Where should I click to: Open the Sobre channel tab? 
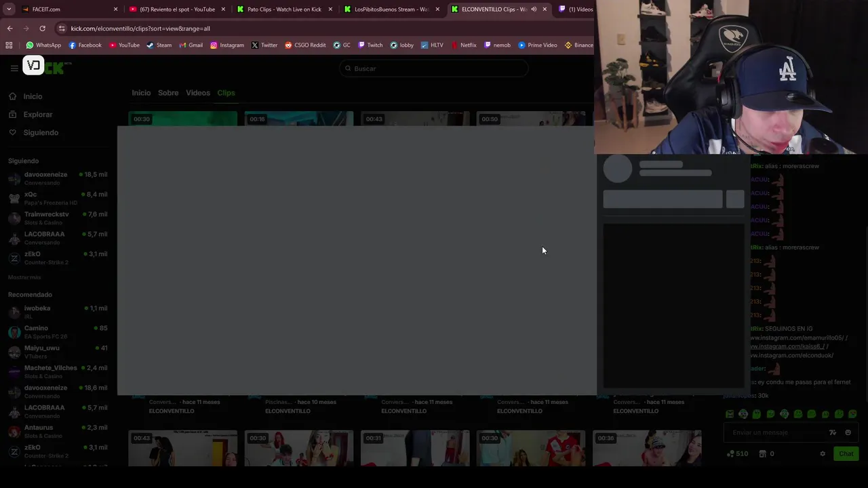pos(168,93)
